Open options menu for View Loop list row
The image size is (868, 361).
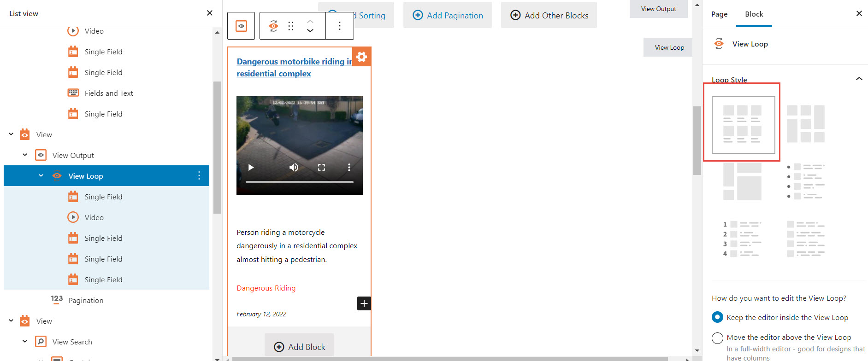click(x=199, y=175)
